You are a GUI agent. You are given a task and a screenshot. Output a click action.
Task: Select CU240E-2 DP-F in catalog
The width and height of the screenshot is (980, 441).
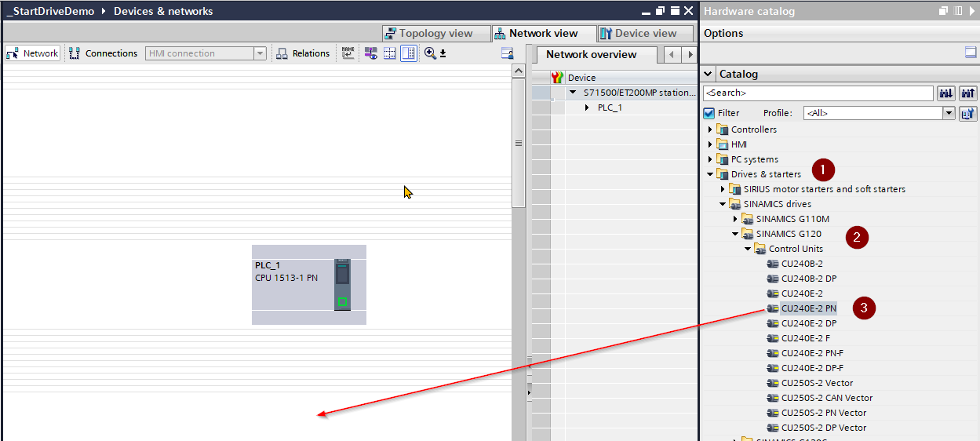(x=813, y=368)
